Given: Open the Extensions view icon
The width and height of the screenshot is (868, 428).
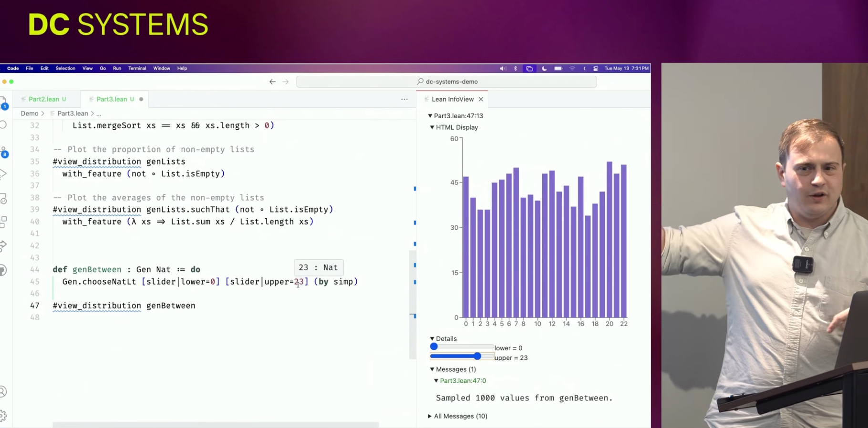Looking at the screenshot, I should [3, 222].
